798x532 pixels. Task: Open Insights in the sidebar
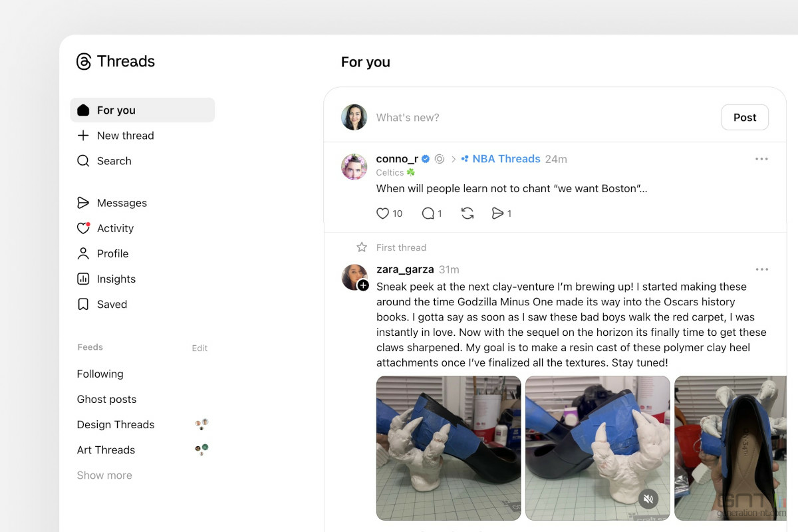coord(116,279)
